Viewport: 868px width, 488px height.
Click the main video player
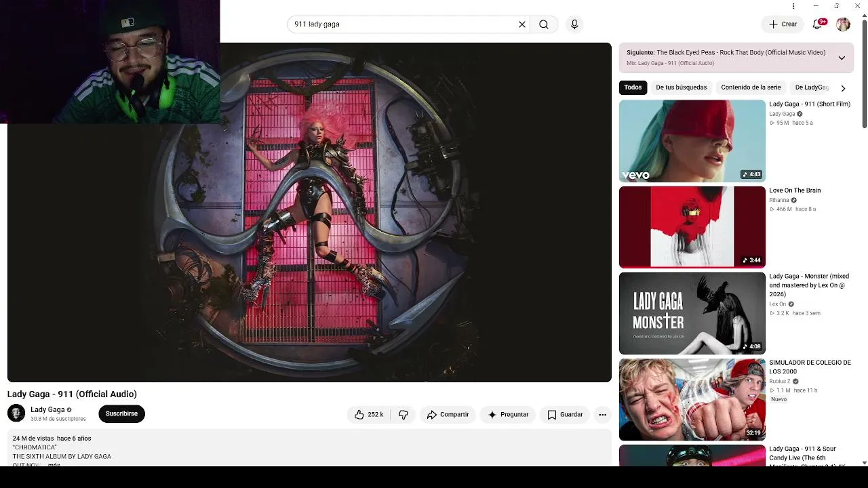coord(309,212)
